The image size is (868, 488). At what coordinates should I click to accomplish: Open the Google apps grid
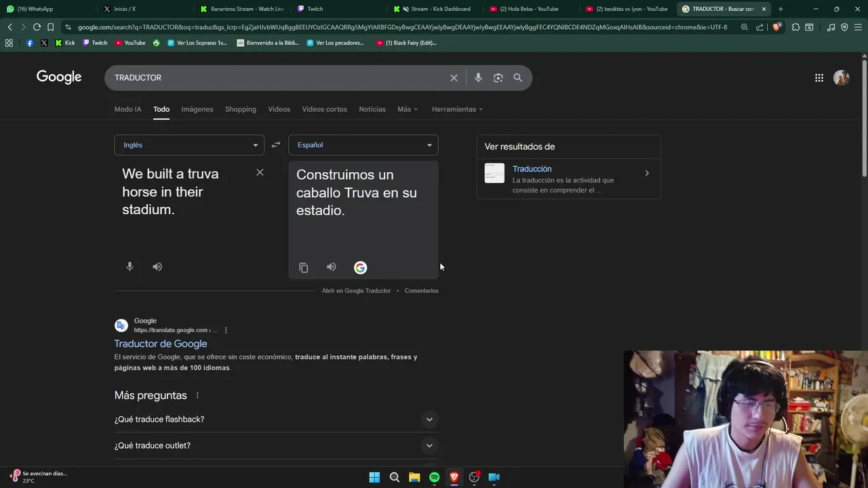[819, 78]
